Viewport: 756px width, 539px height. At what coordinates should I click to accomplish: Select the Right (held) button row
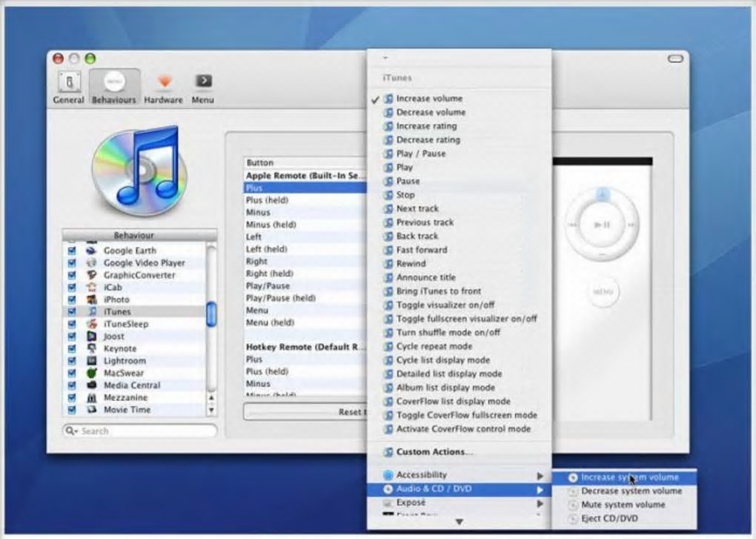pos(305,274)
